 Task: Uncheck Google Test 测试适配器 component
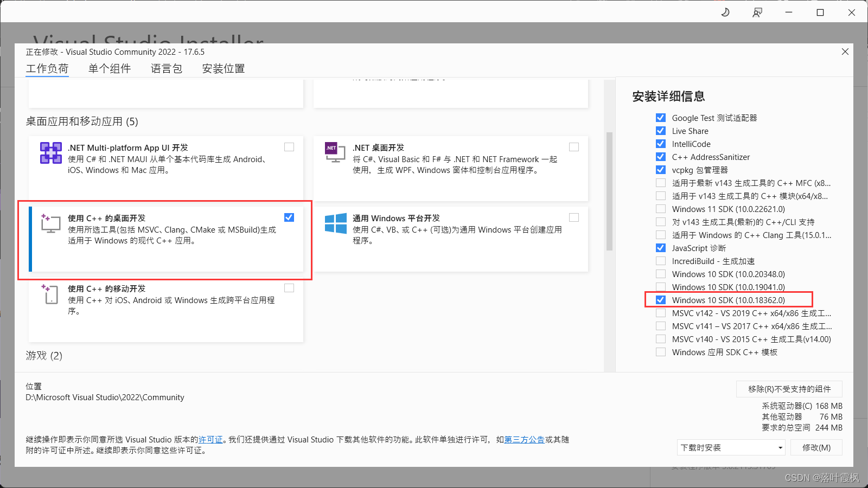click(x=661, y=118)
